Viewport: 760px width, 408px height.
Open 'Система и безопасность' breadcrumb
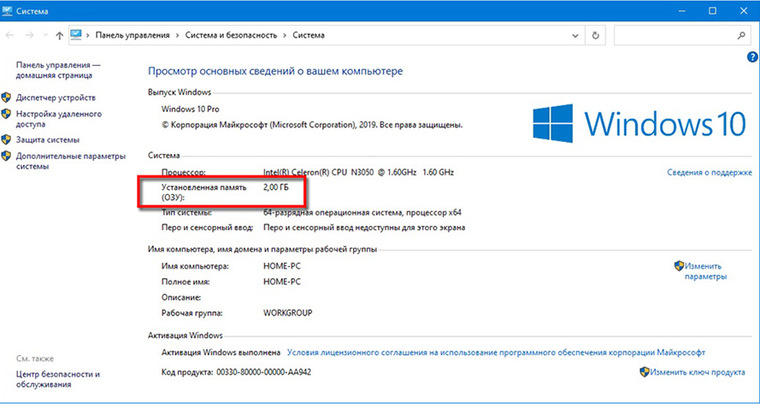click(231, 35)
